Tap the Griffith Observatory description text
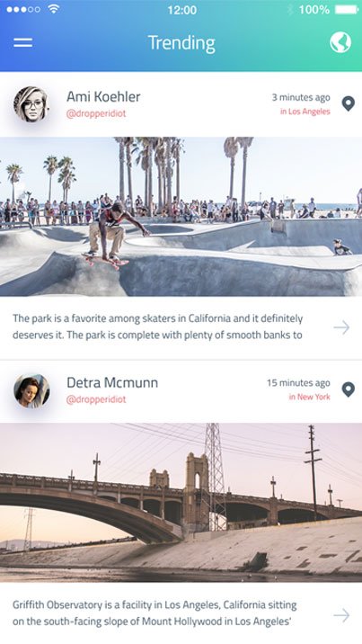Screen dimensions: 362x644 pyautogui.click(x=155, y=613)
